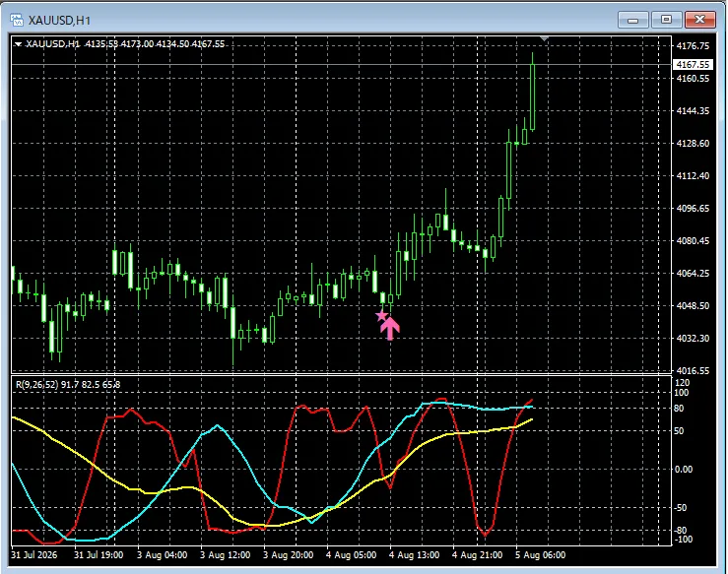Minimize the XAUUSD,H1 chart window
728x574 pixels.
pos(632,20)
